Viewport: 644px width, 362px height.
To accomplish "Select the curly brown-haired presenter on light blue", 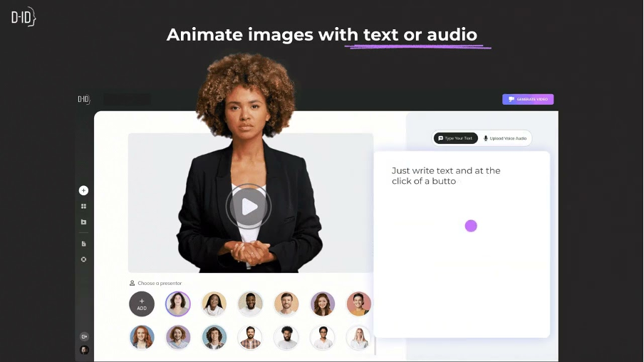I will (x=214, y=337).
